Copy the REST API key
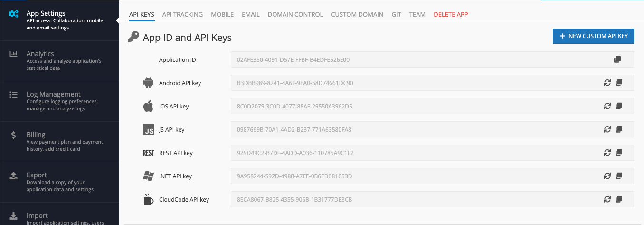This screenshot has height=225, width=644. [618, 153]
